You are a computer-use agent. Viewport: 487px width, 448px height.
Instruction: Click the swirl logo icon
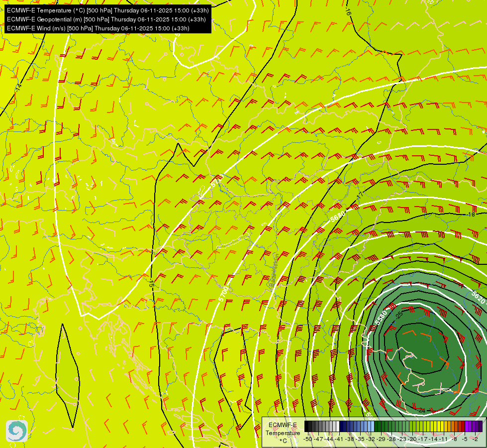click(17, 431)
